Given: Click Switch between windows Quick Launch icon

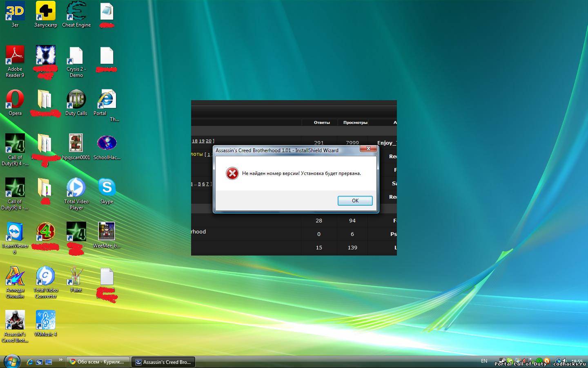Looking at the screenshot, I should point(39,362).
